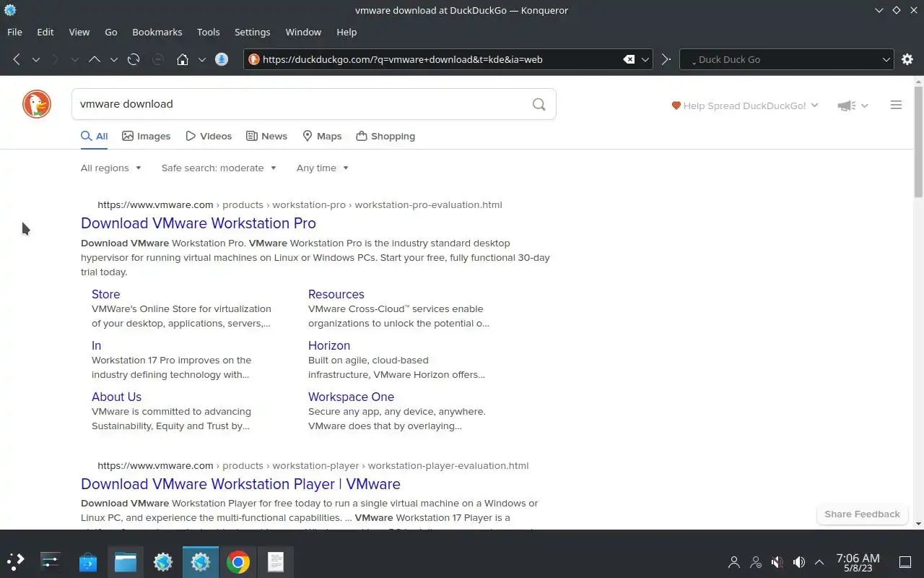Click the DuckDuckGo logo
This screenshot has height=578, width=924.
coord(37,104)
